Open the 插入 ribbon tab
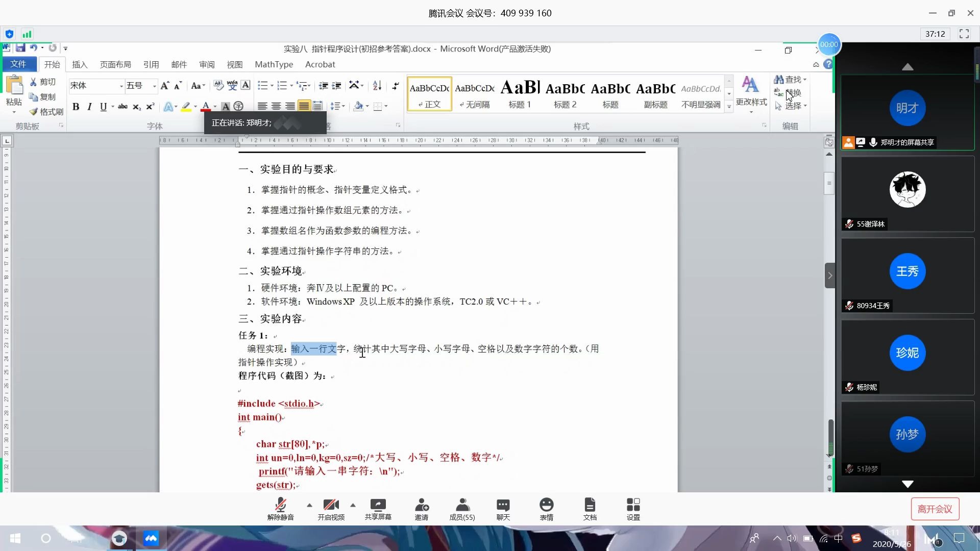This screenshot has height=551, width=980. pos(80,64)
